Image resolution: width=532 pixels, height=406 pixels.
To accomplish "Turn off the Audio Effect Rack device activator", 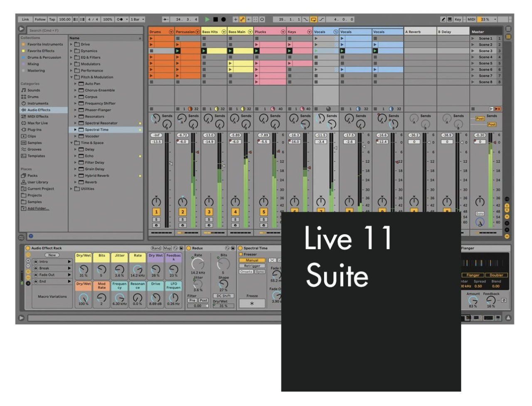I will coord(28,248).
